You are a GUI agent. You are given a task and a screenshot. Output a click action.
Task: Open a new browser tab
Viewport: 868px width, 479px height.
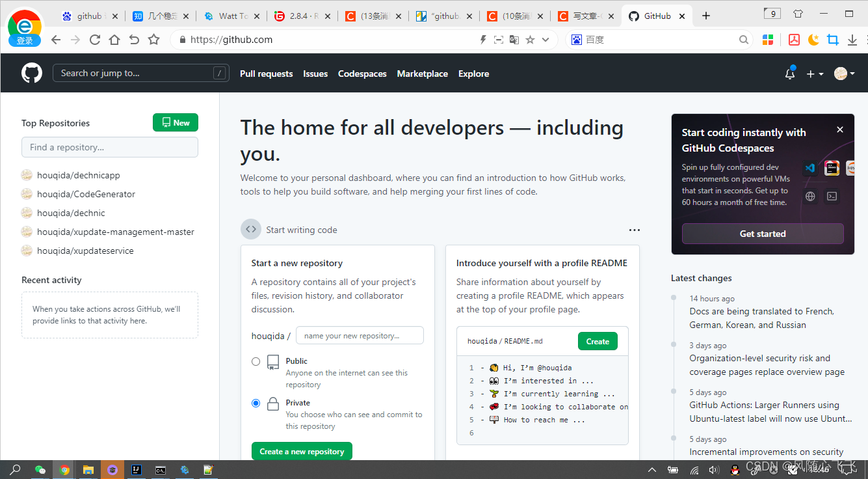[x=706, y=16]
